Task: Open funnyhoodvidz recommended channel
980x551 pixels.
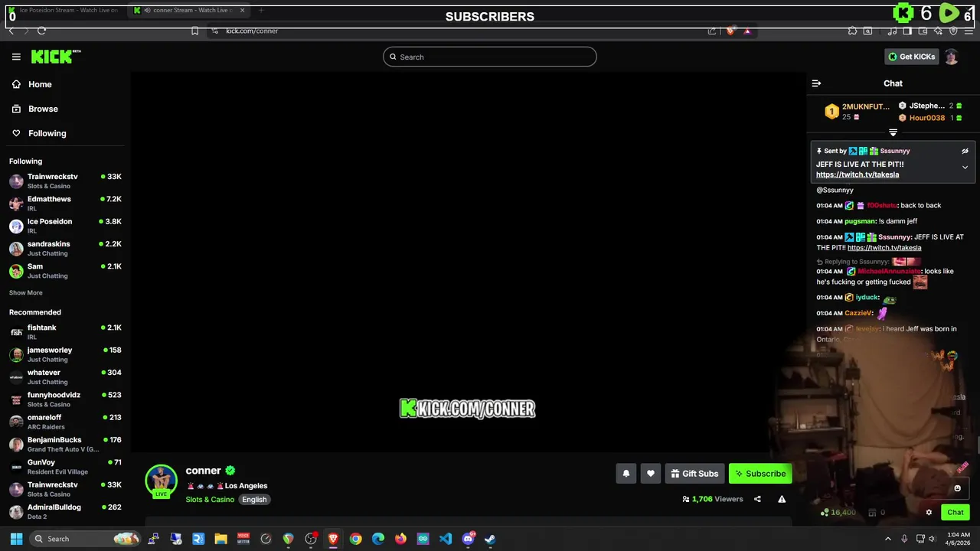Action: (65, 399)
